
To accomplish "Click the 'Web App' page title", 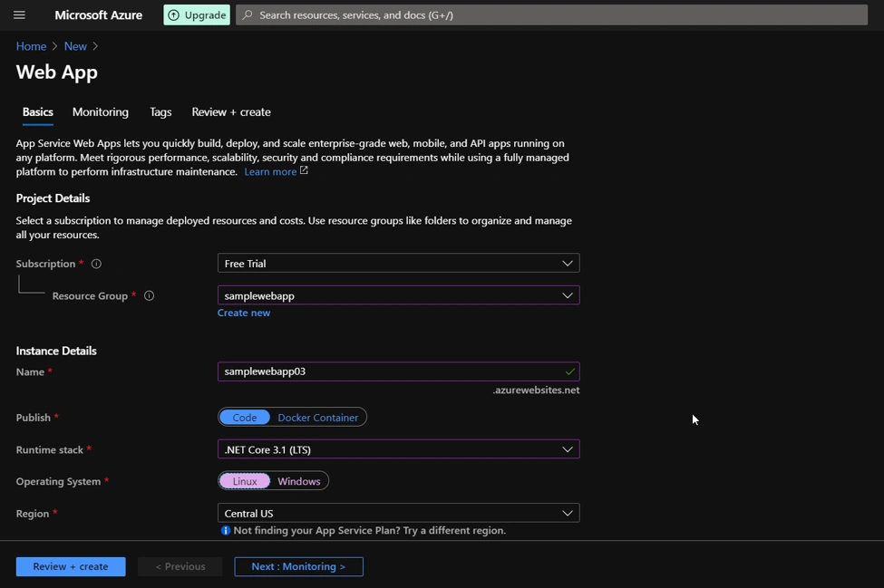I will point(57,72).
